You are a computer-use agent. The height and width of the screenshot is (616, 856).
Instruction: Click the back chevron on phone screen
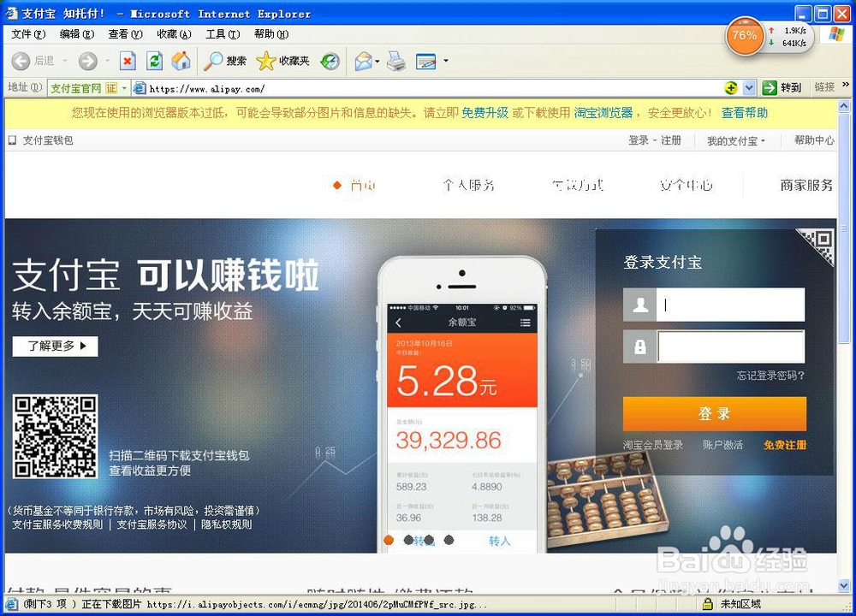pos(398,323)
